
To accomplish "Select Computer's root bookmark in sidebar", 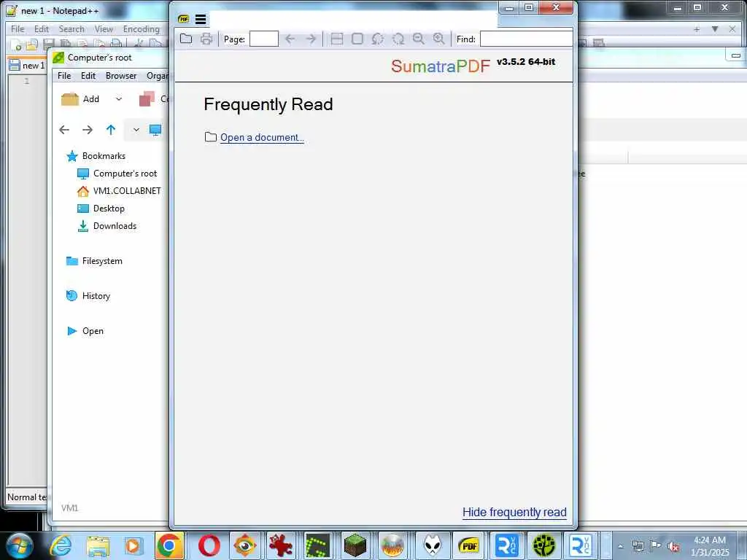I will click(117, 174).
